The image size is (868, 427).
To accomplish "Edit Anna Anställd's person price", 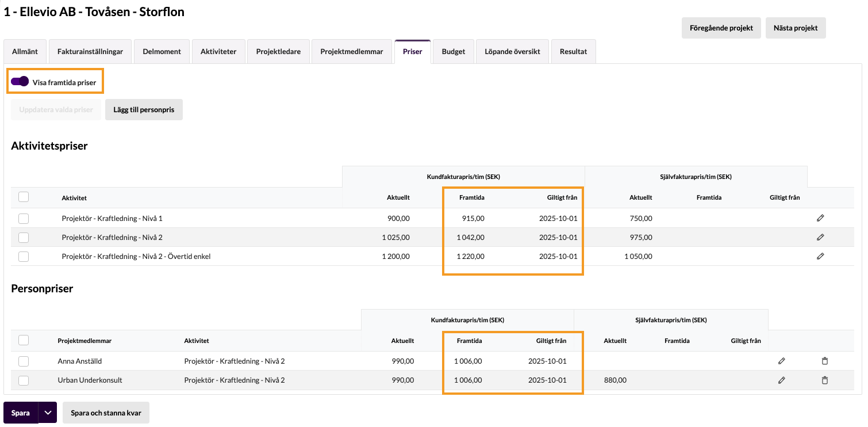I will click(x=781, y=361).
